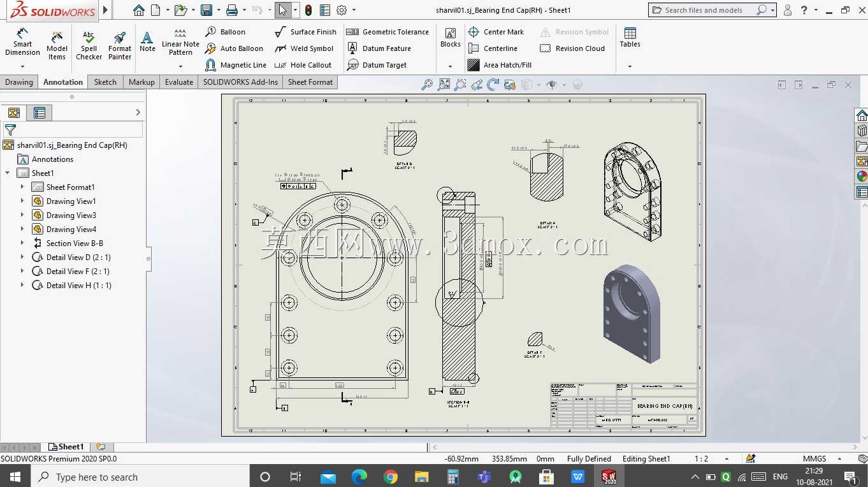The image size is (868, 487).
Task: Switch to the Sketch tab
Action: click(x=105, y=82)
